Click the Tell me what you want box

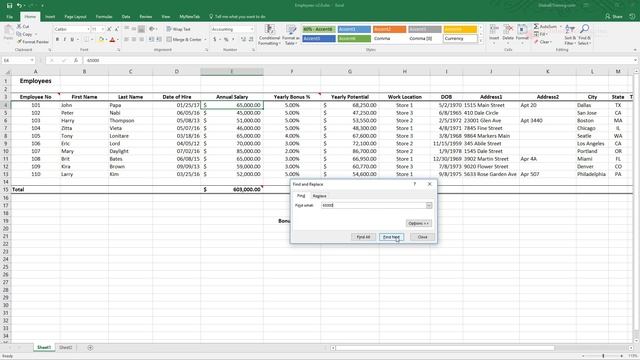238,17
